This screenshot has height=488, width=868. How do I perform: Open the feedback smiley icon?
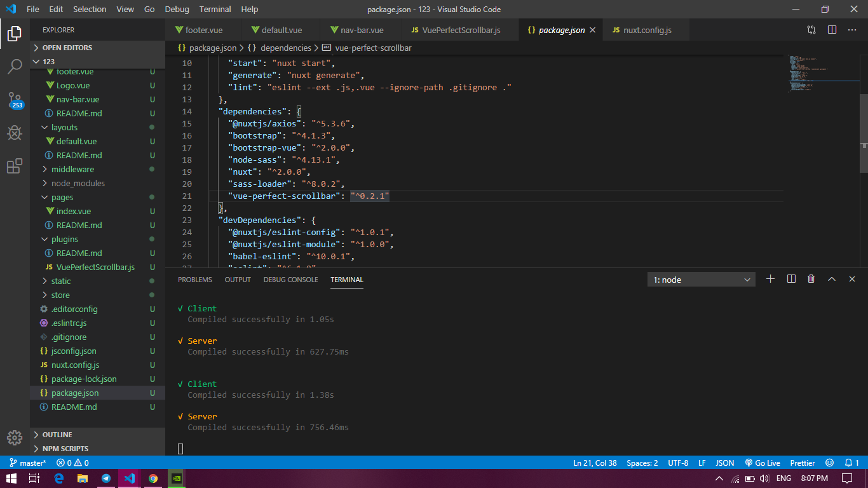tap(829, 463)
